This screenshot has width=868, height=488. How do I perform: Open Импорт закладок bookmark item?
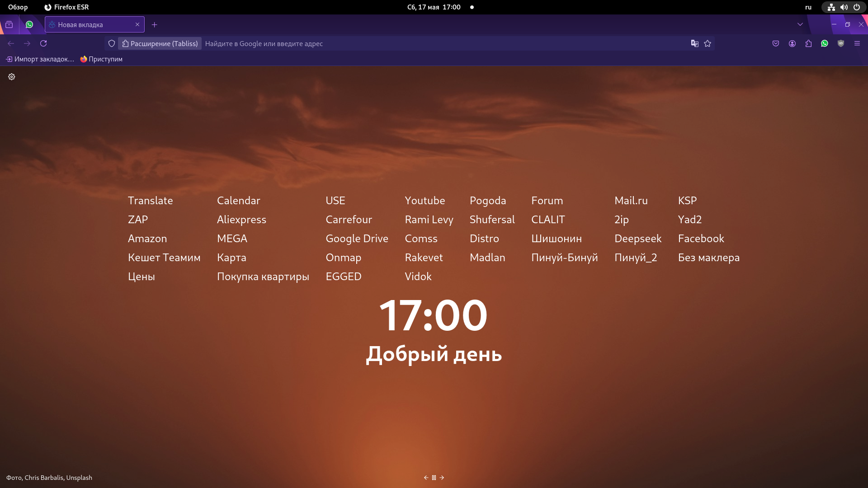tap(40, 59)
